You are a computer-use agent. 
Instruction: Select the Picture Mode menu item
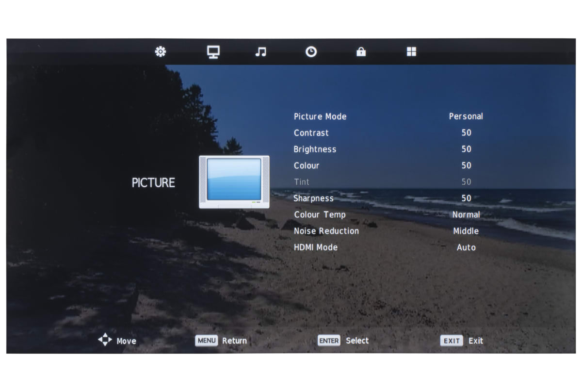pyautogui.click(x=320, y=116)
